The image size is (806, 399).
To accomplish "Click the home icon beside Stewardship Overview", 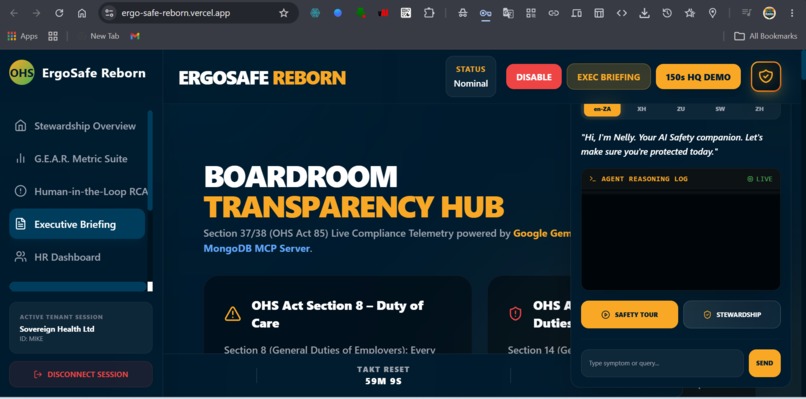I will [21, 126].
